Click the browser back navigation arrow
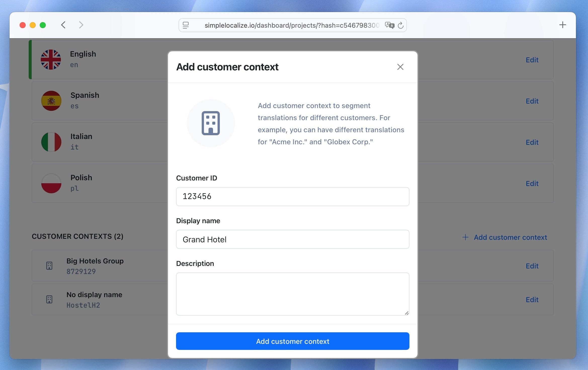 point(63,25)
